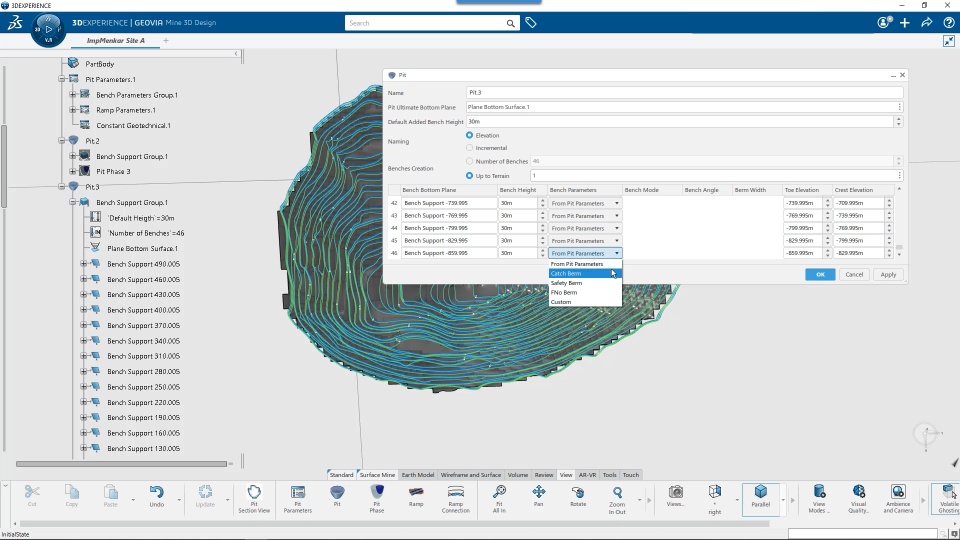The image size is (960, 540).
Task: Select Plane Bottom Surface.1 in tree
Action: [x=142, y=249]
